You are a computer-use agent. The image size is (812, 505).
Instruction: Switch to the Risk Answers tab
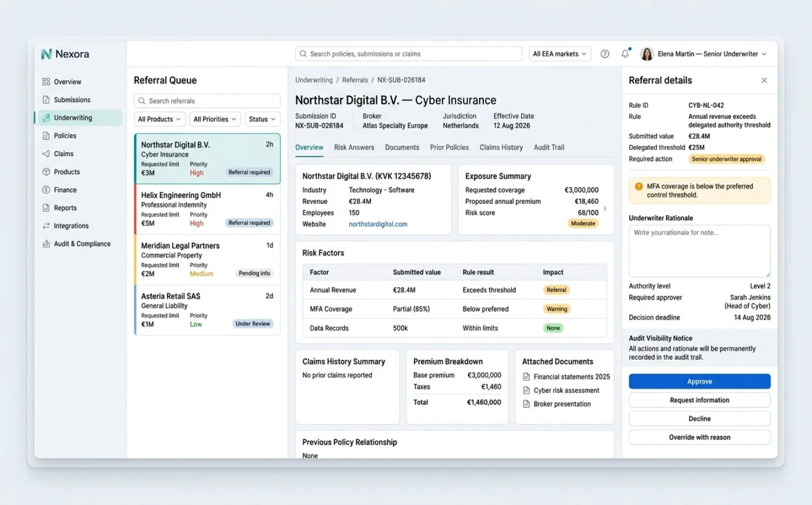[354, 148]
